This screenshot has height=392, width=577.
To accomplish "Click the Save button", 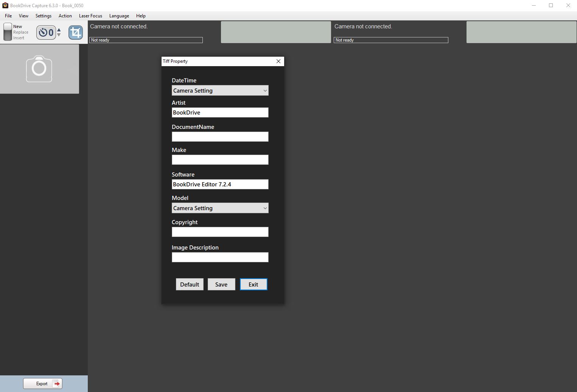I will (221, 284).
